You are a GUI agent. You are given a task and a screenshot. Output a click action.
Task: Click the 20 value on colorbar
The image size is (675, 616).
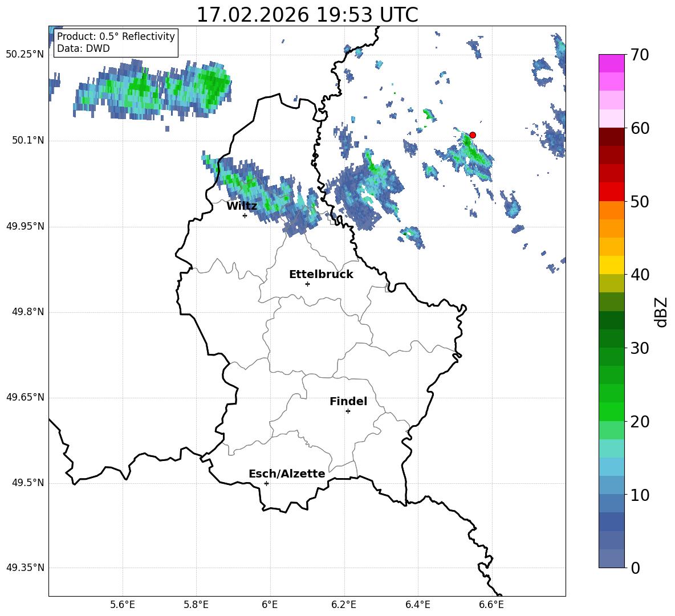[x=640, y=422]
